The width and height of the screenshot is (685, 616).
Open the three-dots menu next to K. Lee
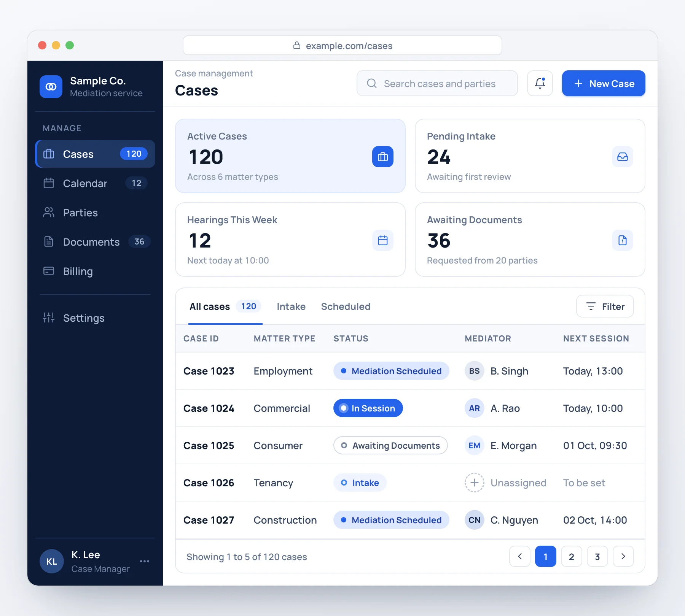click(x=144, y=561)
